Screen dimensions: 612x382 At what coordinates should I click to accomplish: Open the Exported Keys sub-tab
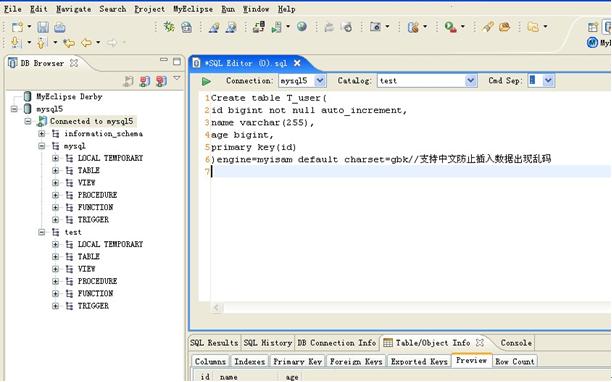[419, 362]
